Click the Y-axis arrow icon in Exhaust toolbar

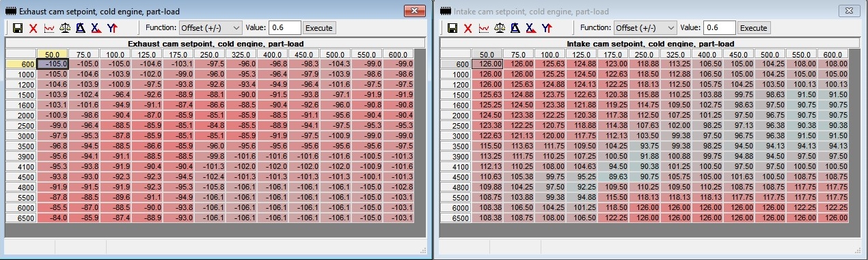[111, 28]
